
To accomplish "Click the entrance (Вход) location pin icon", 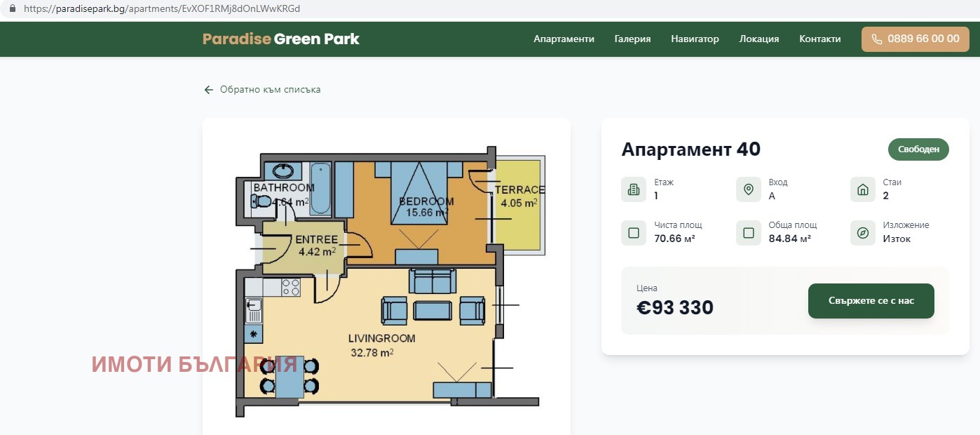I will 748,189.
